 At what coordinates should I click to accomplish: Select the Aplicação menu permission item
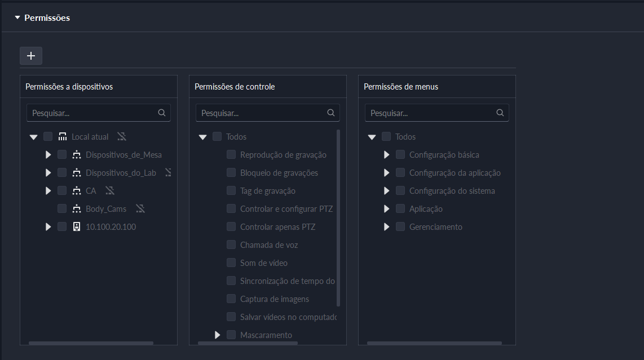click(426, 209)
